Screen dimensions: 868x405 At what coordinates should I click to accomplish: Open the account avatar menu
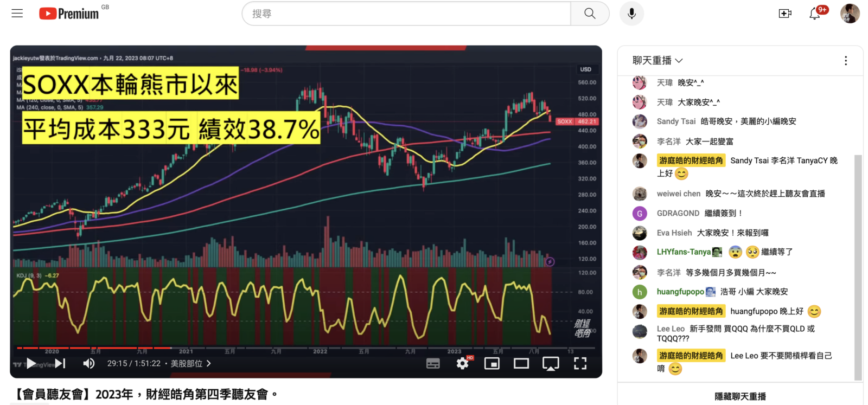tap(850, 14)
